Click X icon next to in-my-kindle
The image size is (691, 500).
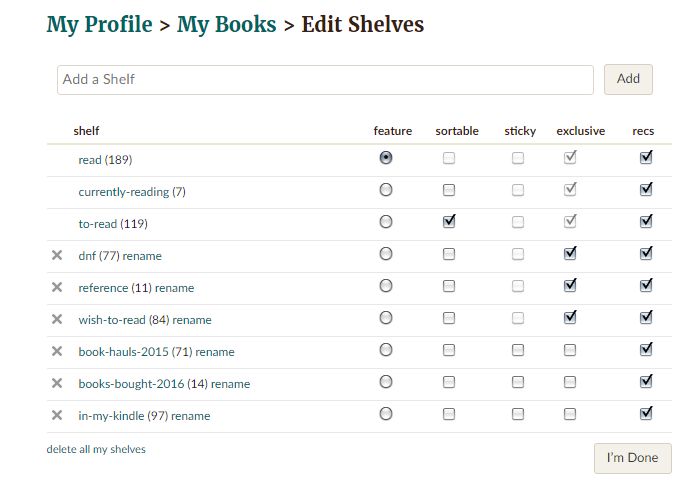pyautogui.click(x=57, y=415)
